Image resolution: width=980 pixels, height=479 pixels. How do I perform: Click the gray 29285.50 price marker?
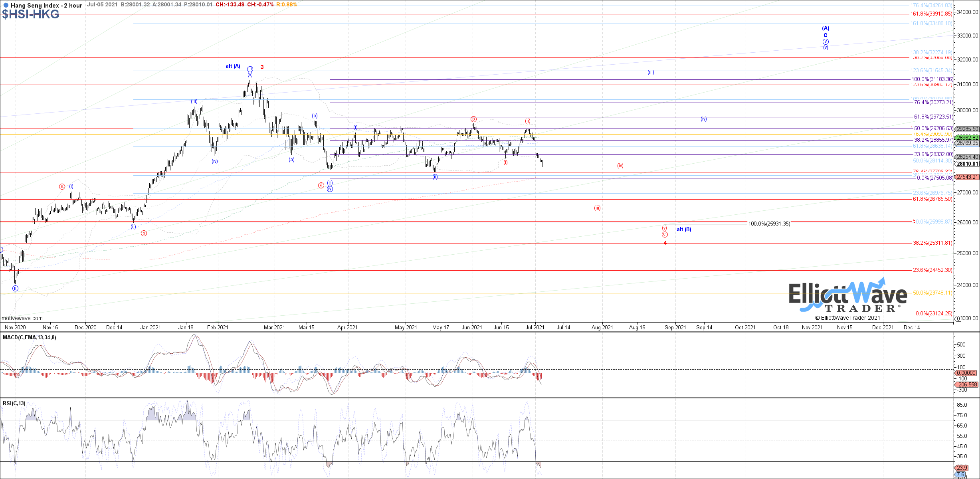coord(967,129)
